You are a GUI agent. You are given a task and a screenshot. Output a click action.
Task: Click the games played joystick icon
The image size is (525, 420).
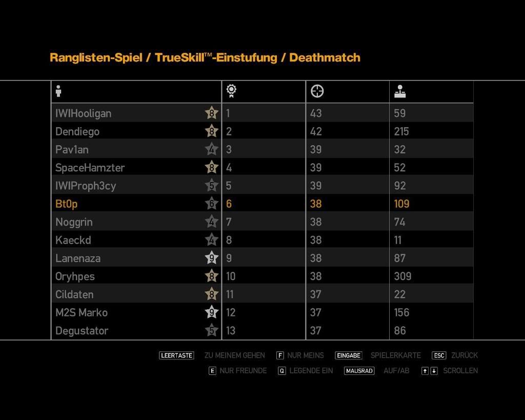(400, 91)
